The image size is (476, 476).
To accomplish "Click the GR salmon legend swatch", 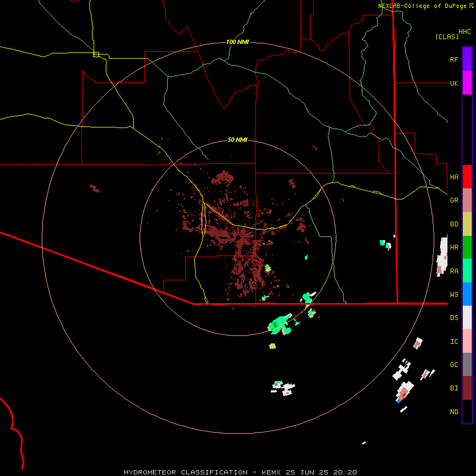I will pyautogui.click(x=467, y=200).
